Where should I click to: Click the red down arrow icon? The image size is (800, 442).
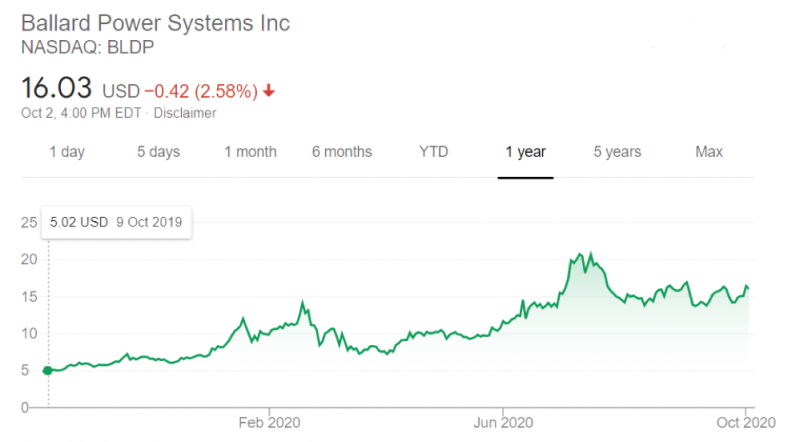[x=269, y=91]
